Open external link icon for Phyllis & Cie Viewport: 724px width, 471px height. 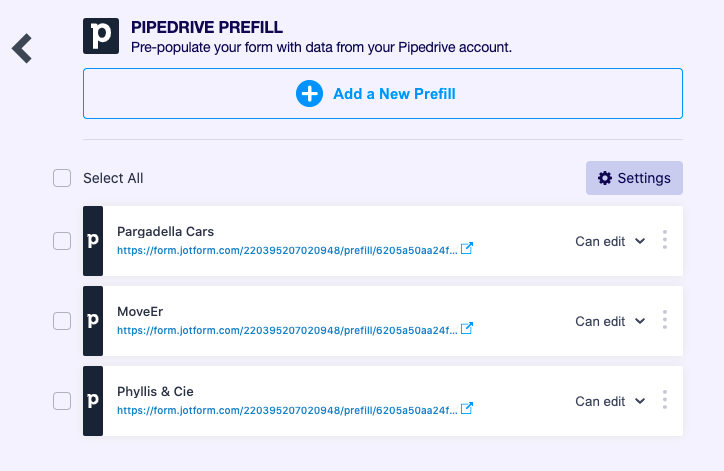coord(466,409)
